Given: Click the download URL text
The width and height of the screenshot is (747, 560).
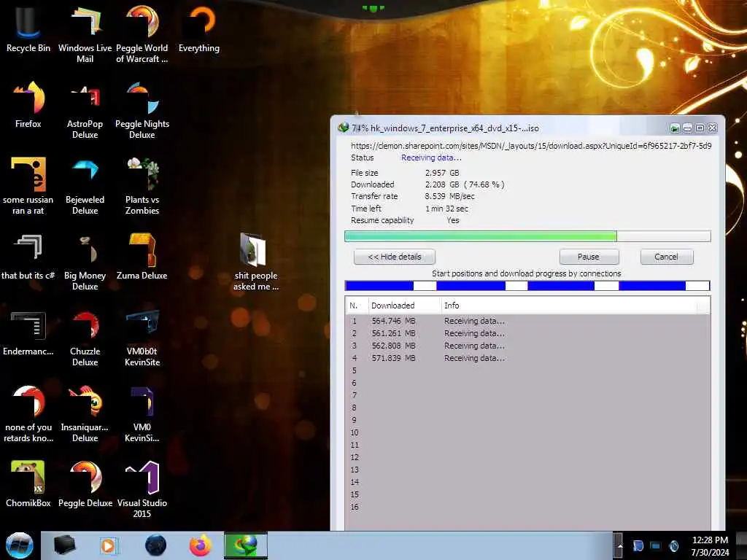Looking at the screenshot, I should click(531, 146).
